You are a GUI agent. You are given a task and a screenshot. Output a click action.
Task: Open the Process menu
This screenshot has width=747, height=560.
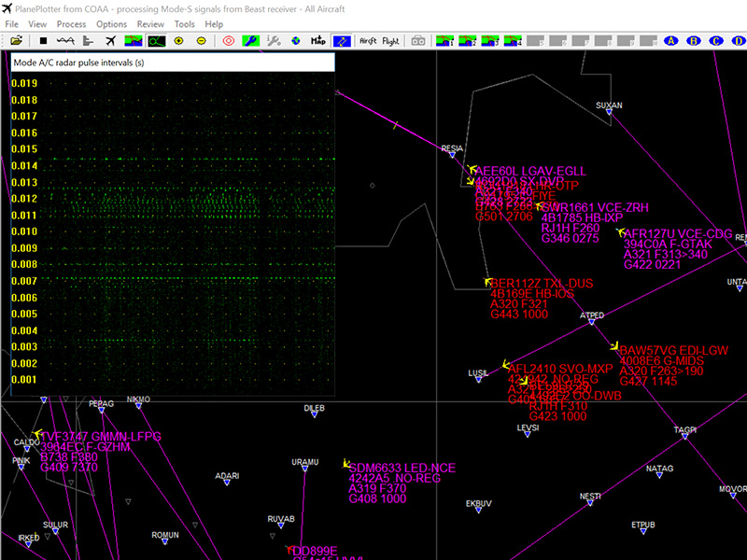tap(72, 24)
